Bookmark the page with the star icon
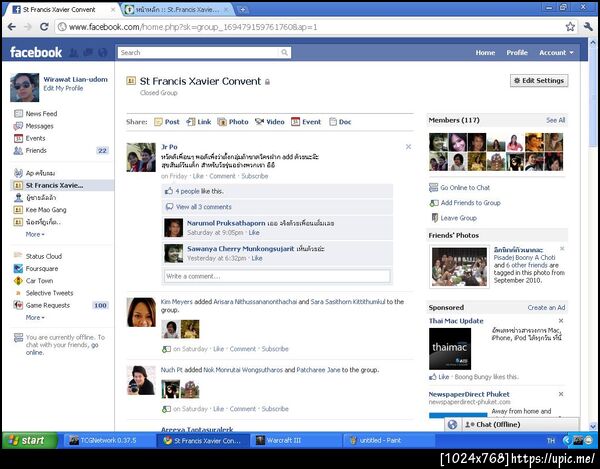The height and width of the screenshot is (469, 600). 570,27
